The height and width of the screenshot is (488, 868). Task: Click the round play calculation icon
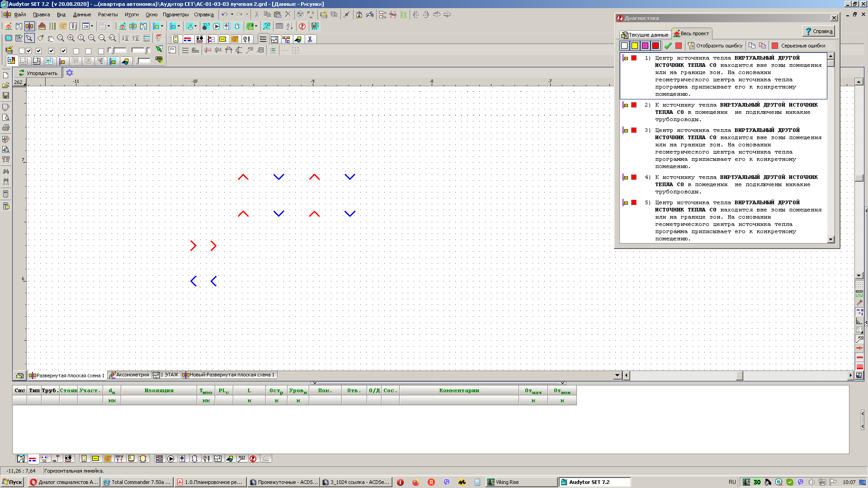216,26
